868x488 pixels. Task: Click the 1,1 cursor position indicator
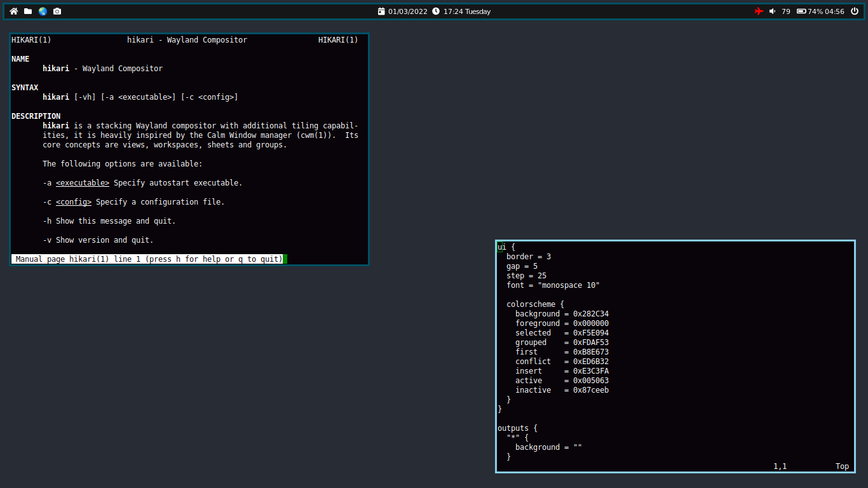pos(780,466)
